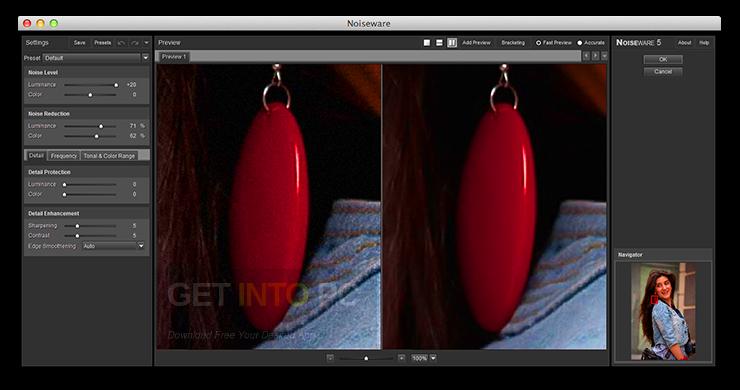This screenshot has width=740, height=390.
Task: Open the Presets button
Action: 102,43
